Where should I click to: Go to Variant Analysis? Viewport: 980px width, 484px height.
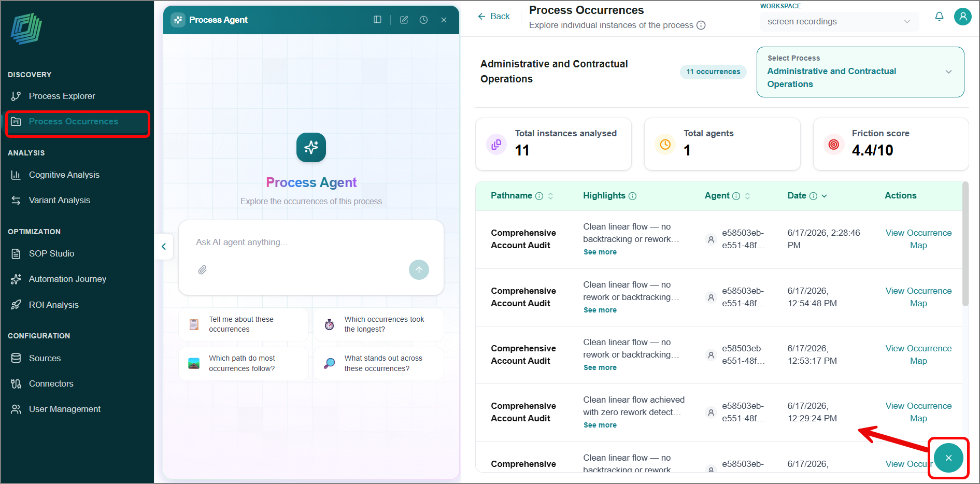[59, 200]
